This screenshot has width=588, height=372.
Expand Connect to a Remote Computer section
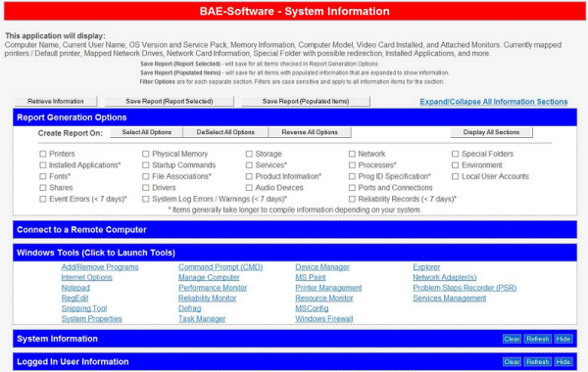(295, 230)
